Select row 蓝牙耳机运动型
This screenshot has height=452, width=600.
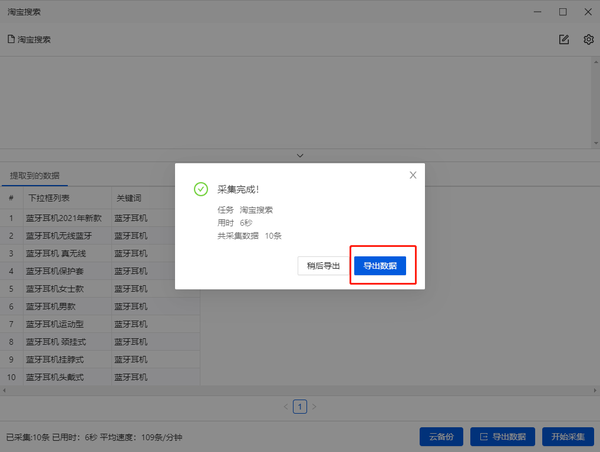(100, 324)
